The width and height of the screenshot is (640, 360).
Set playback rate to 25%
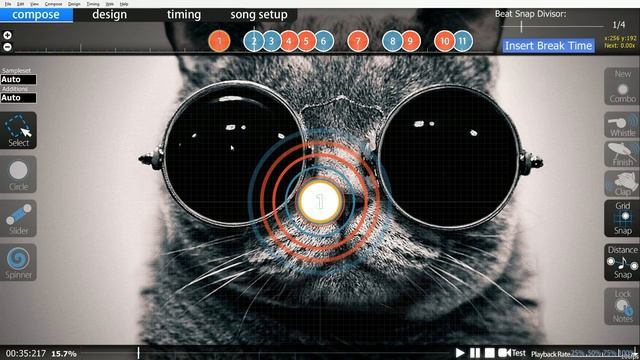577,353
